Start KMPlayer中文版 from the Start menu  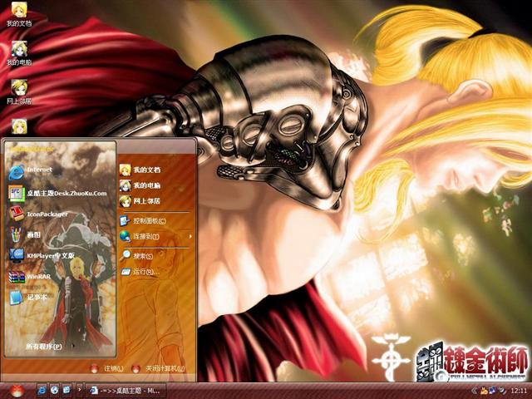coord(42,255)
